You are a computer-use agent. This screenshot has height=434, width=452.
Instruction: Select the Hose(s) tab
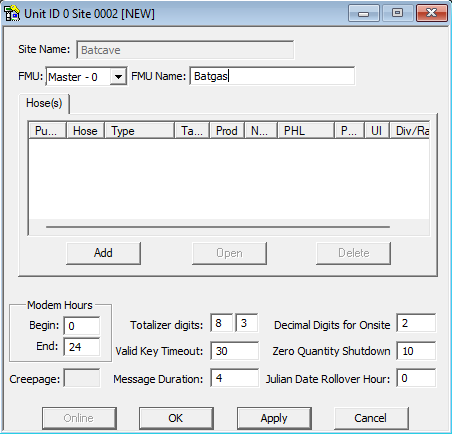point(44,103)
